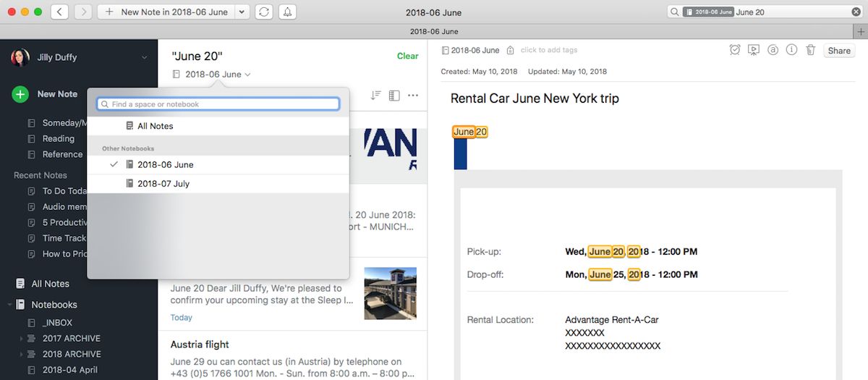Click the sync icon in the toolbar
This screenshot has height=380, width=868.
[x=264, y=12]
